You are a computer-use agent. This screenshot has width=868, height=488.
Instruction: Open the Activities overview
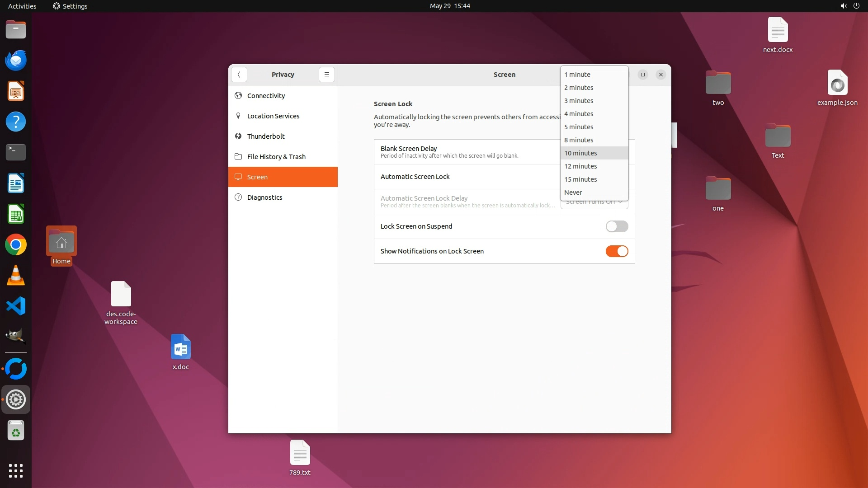pos(22,6)
